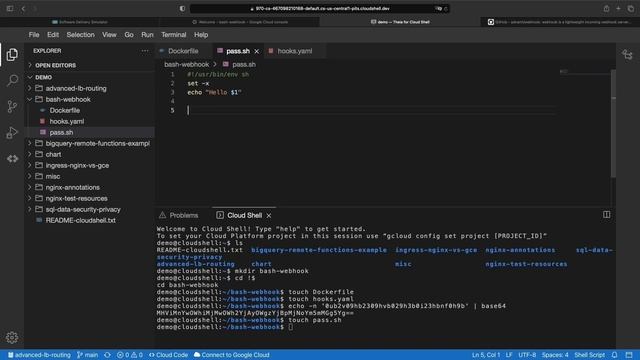This screenshot has height=360, width=640.
Task: Open the Run and Debug view
Action: tap(12, 133)
